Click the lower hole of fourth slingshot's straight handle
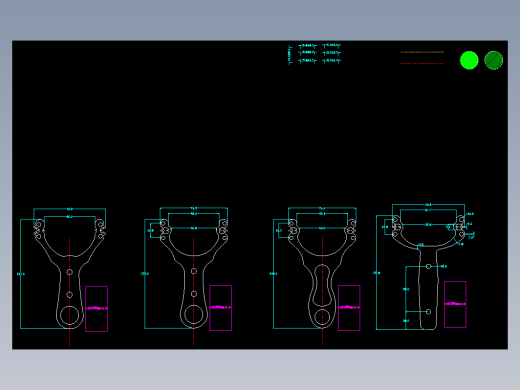The height and width of the screenshot is (390, 520). 428,312
